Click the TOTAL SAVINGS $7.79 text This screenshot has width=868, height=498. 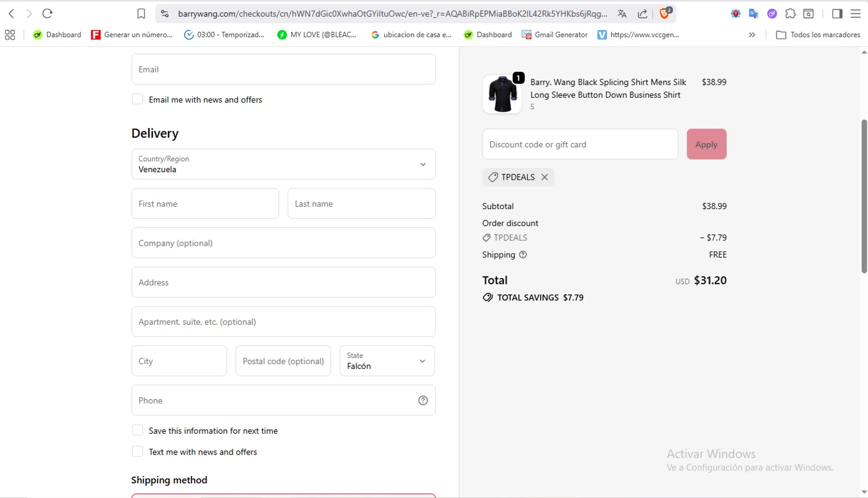click(540, 298)
